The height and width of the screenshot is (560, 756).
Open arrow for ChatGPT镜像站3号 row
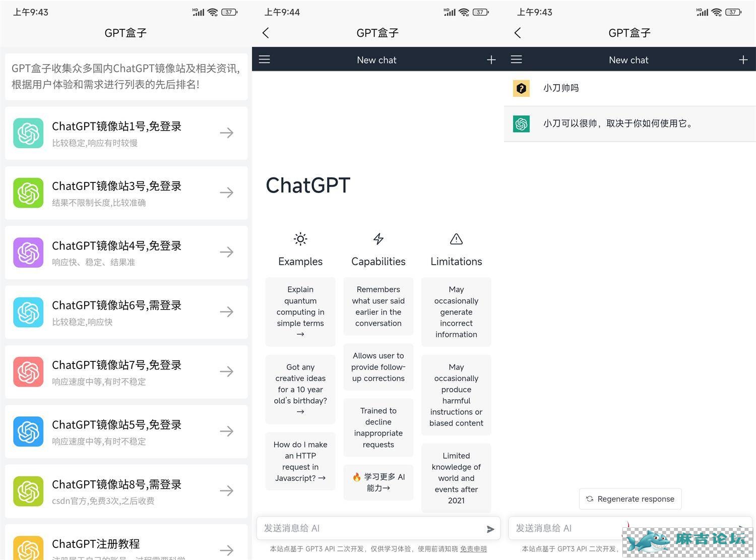[227, 193]
